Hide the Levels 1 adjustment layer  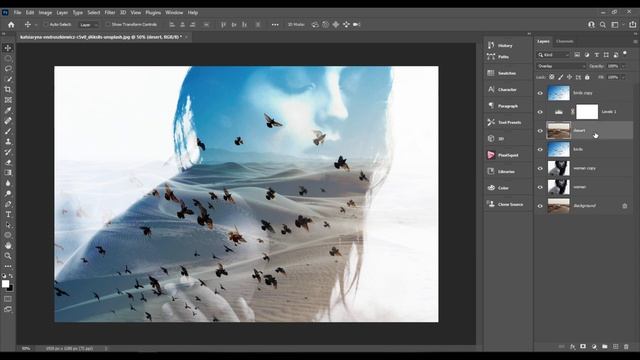pyautogui.click(x=540, y=112)
